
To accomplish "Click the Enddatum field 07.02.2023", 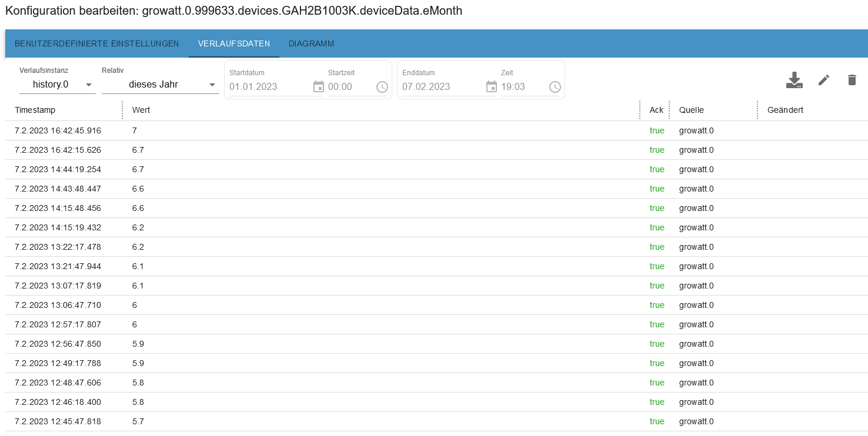I will (x=442, y=86).
